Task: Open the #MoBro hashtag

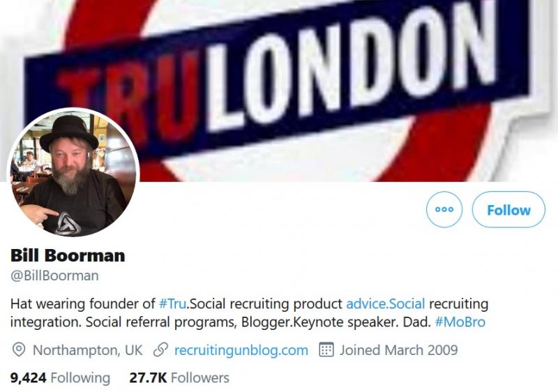Action: click(460, 322)
